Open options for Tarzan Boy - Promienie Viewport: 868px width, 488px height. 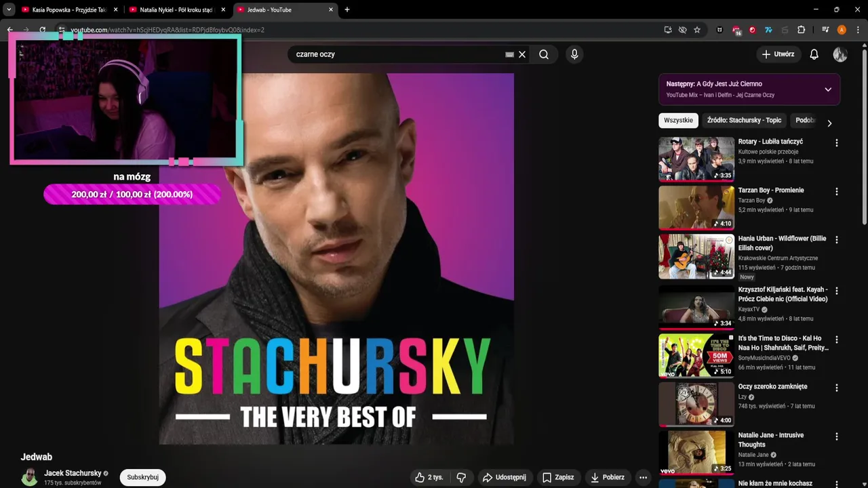point(836,192)
